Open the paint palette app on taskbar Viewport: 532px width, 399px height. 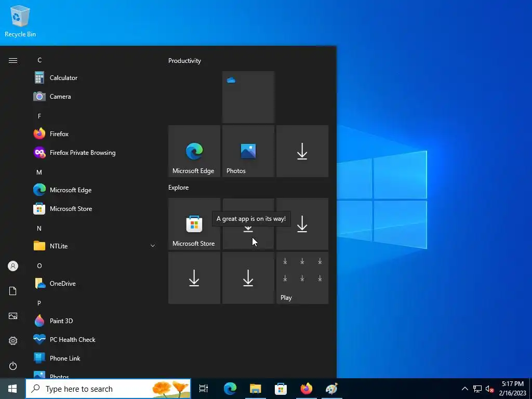pyautogui.click(x=332, y=389)
